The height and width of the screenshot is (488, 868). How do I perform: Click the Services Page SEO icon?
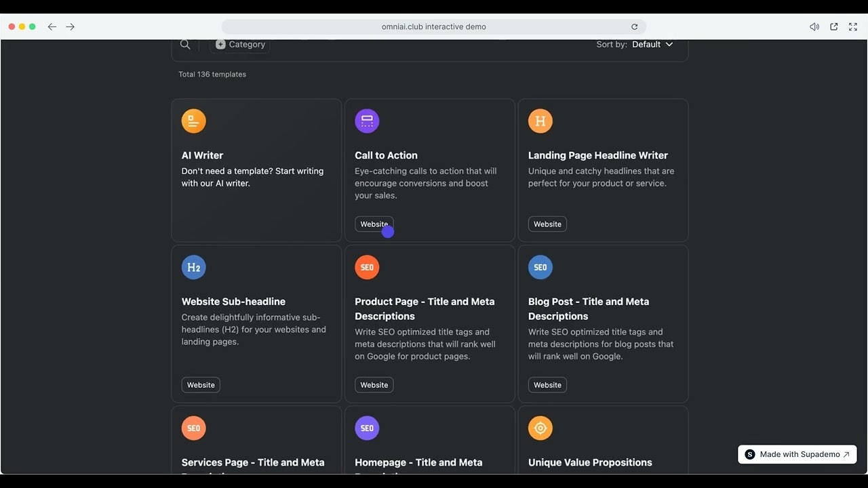pyautogui.click(x=194, y=428)
